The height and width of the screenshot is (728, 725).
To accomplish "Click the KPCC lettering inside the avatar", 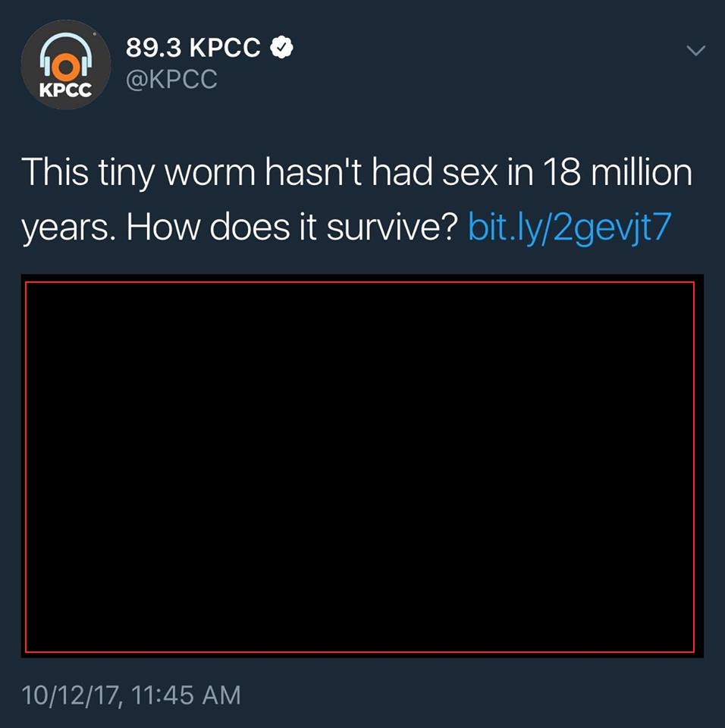I will [65, 89].
